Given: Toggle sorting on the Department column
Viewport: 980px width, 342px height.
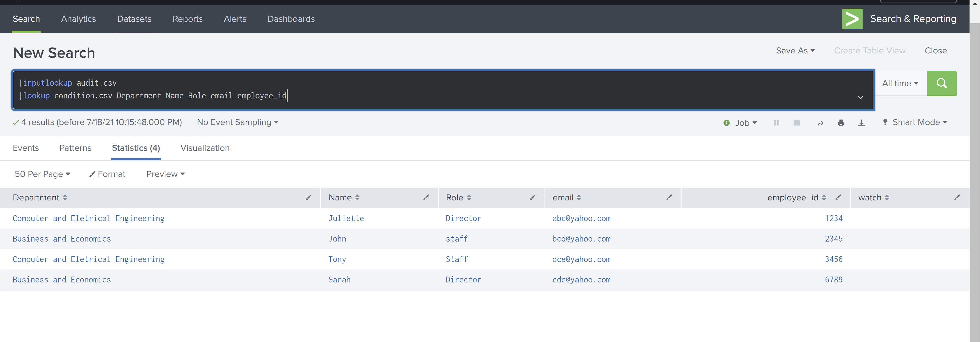Looking at the screenshot, I should (65, 198).
